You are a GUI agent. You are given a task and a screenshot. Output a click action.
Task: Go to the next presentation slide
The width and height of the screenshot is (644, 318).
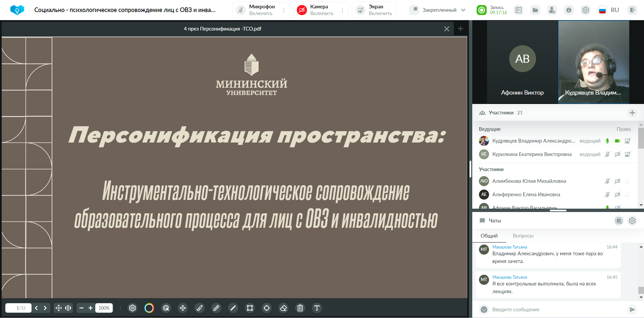(45, 308)
